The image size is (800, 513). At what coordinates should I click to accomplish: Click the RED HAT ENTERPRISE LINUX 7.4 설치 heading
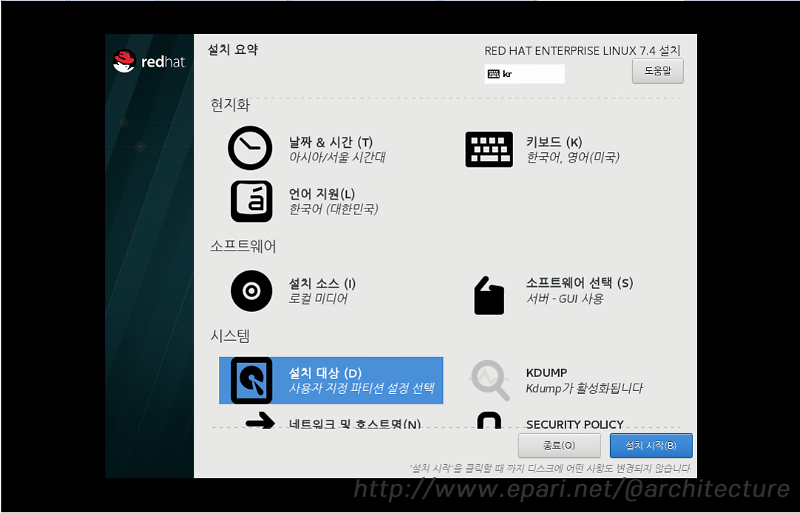(x=582, y=51)
